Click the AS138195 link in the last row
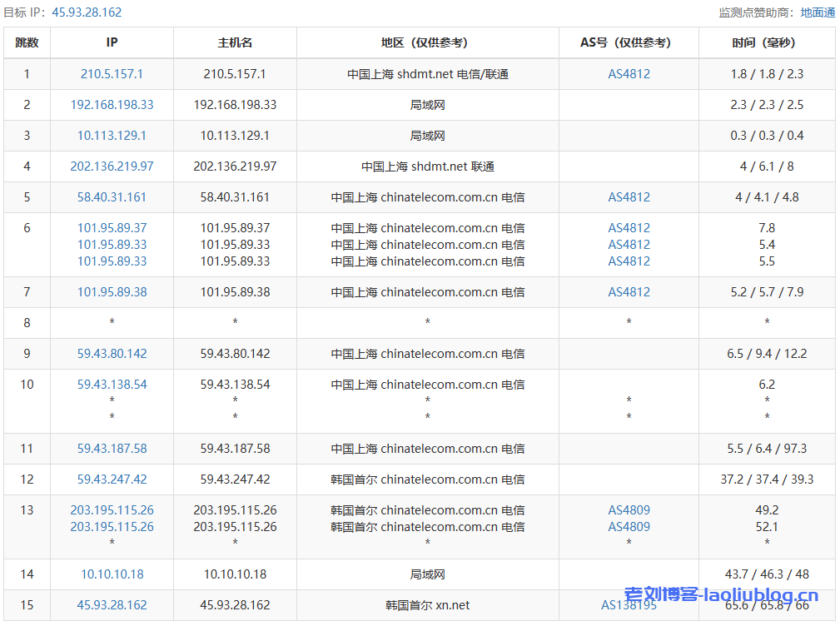Screen dimensions: 840x626 629,605
